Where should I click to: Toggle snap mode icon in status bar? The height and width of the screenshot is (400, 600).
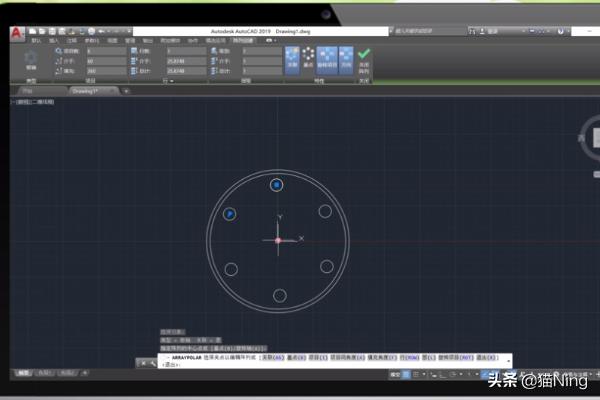416,374
